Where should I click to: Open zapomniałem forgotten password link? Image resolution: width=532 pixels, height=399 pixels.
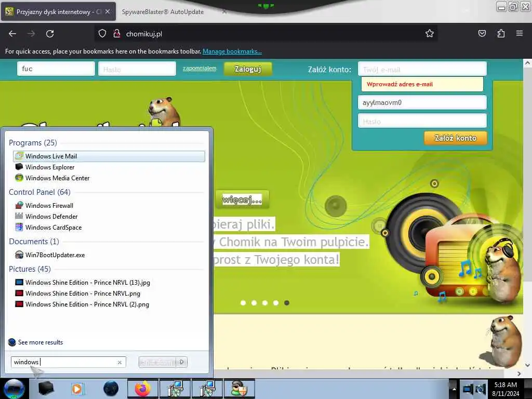click(x=199, y=68)
